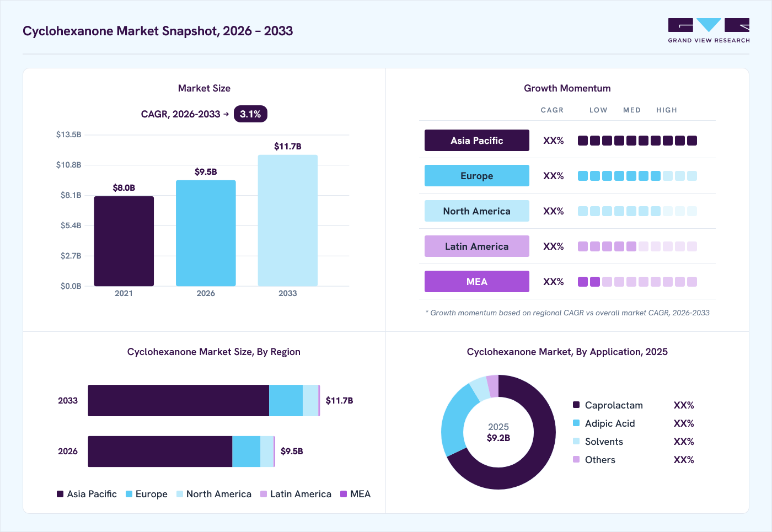Viewport: 772px width, 532px height.
Task: Select the Asia Pacific region label
Action: [x=477, y=141]
